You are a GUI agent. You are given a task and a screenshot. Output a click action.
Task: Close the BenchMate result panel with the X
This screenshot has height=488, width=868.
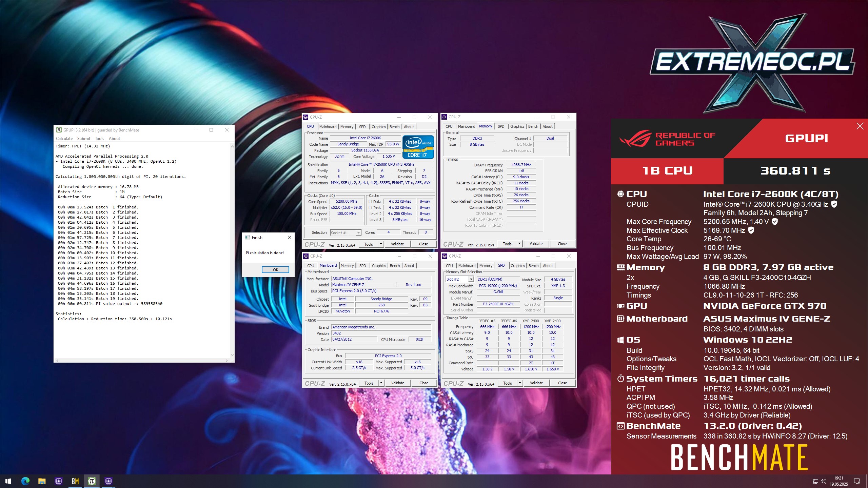(x=860, y=126)
